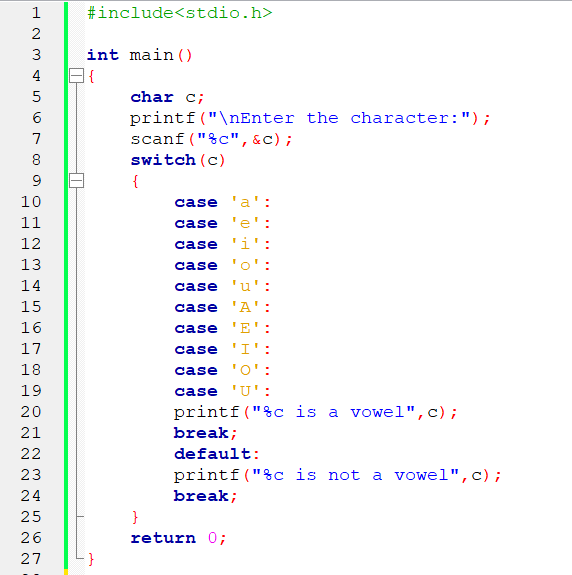The height and width of the screenshot is (575, 572).
Task: Click the case 'u' line
Action: pyautogui.click(x=223, y=286)
